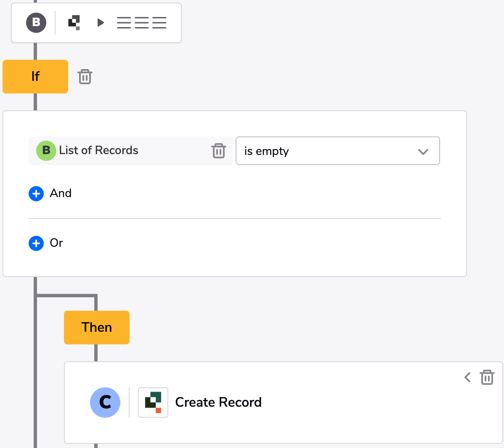
Task: Select the round B step badge
Action: click(36, 23)
